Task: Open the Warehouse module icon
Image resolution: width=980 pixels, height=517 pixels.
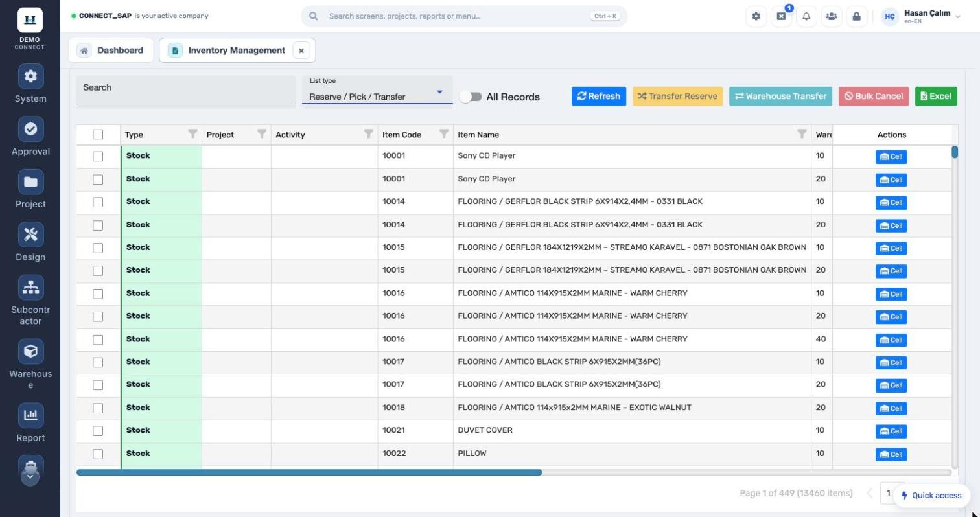Action: click(30, 351)
